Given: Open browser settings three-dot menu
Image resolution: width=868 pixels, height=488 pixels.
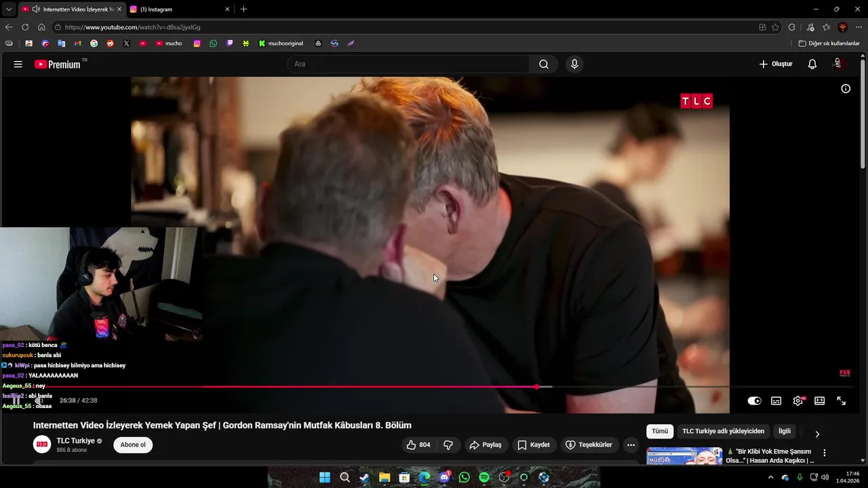Looking at the screenshot, I should (859, 27).
